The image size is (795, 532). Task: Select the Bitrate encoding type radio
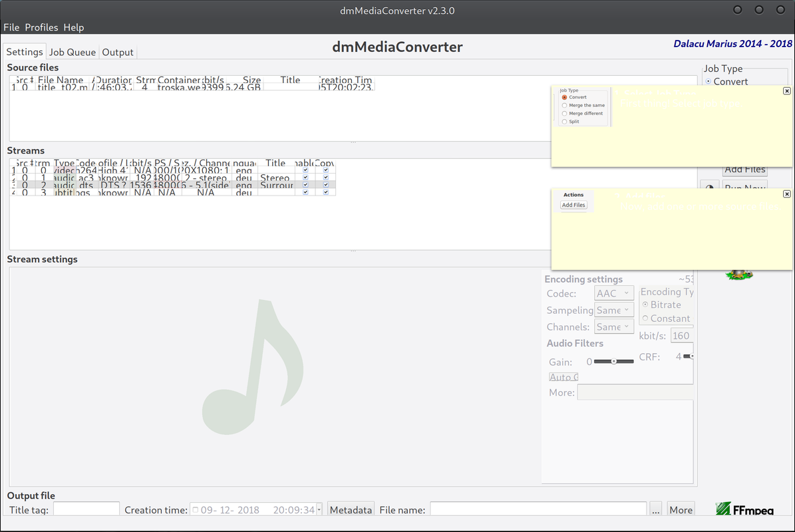tap(645, 305)
